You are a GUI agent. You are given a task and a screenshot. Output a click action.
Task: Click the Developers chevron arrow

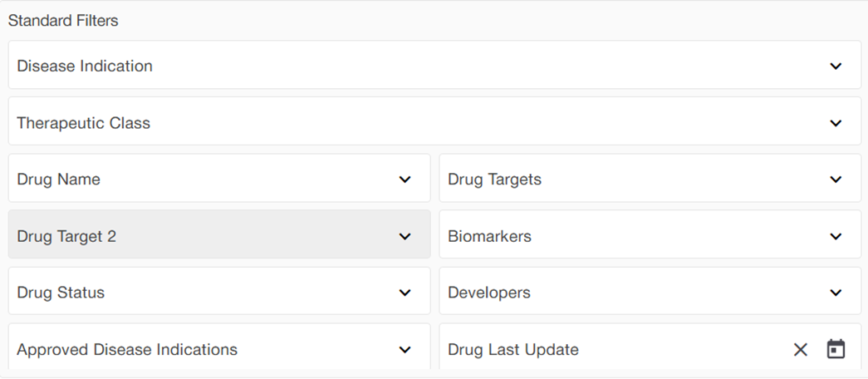pyautogui.click(x=836, y=293)
